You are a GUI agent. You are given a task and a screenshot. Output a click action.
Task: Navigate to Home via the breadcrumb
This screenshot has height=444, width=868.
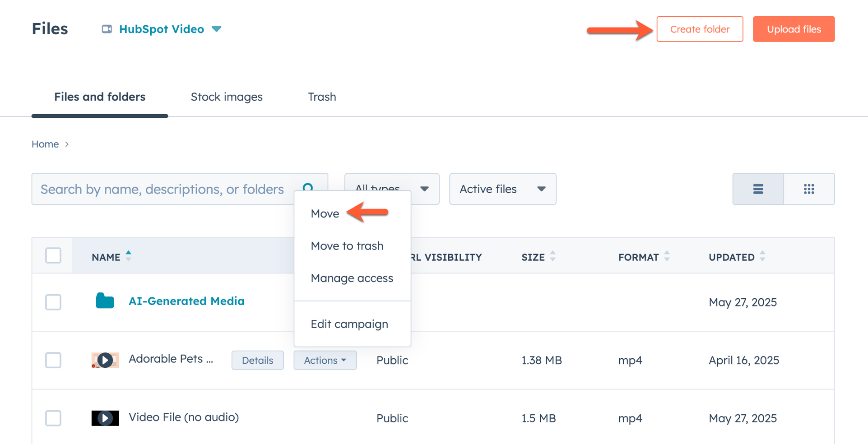45,144
